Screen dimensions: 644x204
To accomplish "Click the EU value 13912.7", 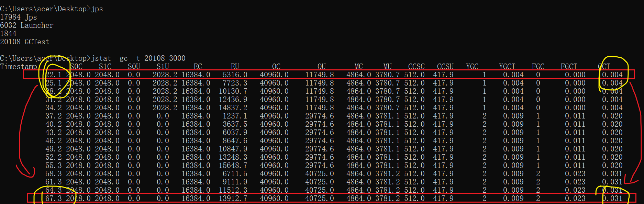I will pos(233,199).
